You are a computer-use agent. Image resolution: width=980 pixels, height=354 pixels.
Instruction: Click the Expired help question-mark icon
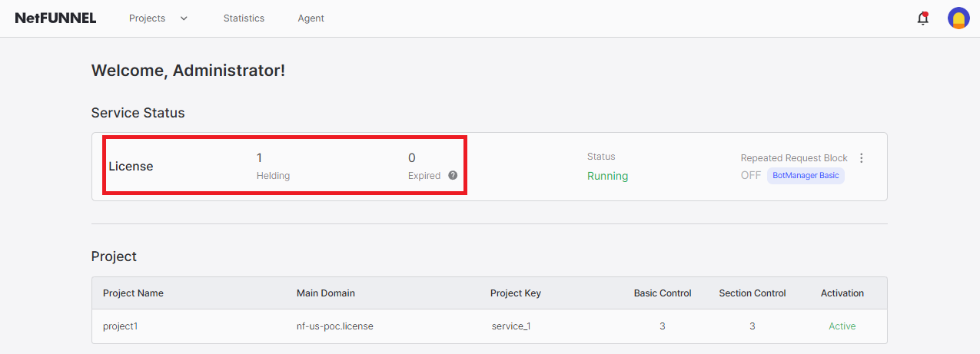click(453, 175)
